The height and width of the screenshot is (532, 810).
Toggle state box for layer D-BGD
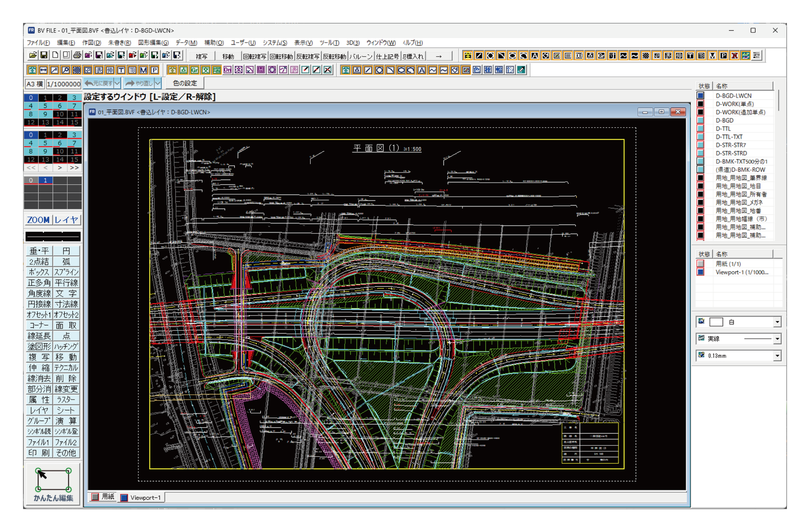(x=701, y=120)
